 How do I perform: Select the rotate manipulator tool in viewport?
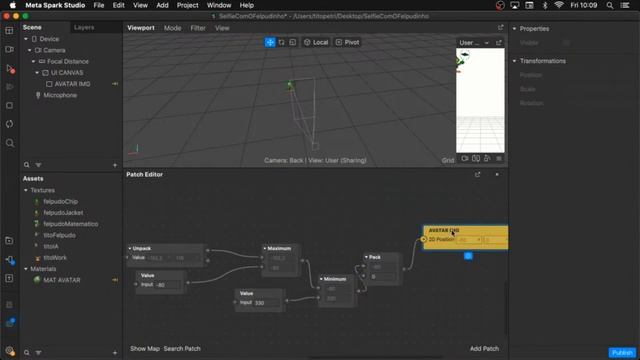pyautogui.click(x=281, y=42)
